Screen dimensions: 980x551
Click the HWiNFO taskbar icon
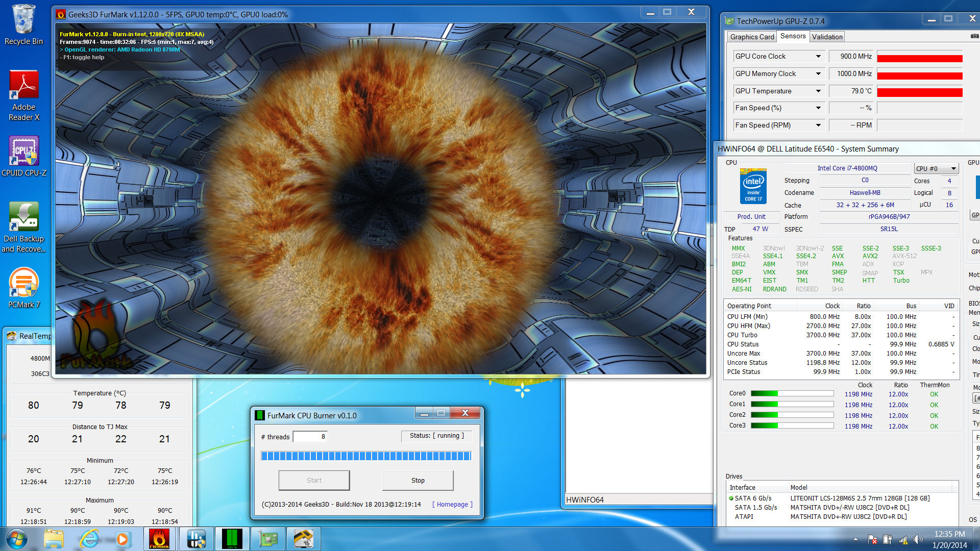196,539
